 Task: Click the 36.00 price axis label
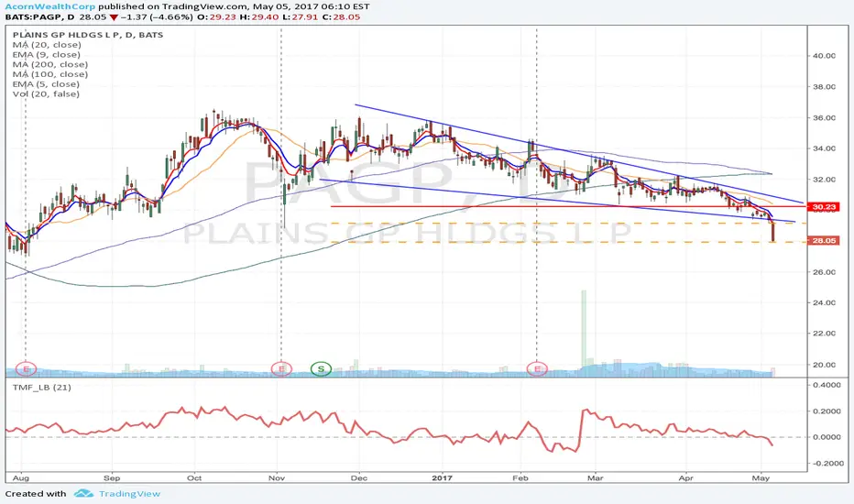point(824,117)
